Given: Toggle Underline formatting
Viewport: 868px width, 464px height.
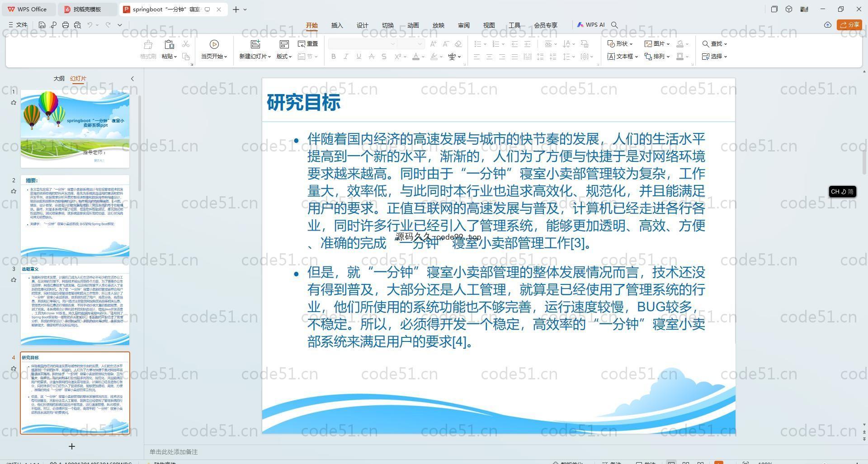Looking at the screenshot, I should click(359, 57).
